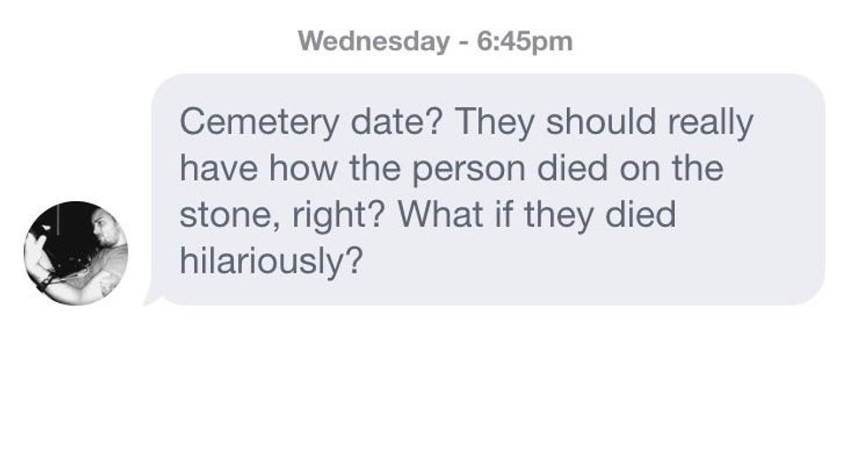
Task: Click the word "hilariously?" in message
Action: click(x=271, y=262)
